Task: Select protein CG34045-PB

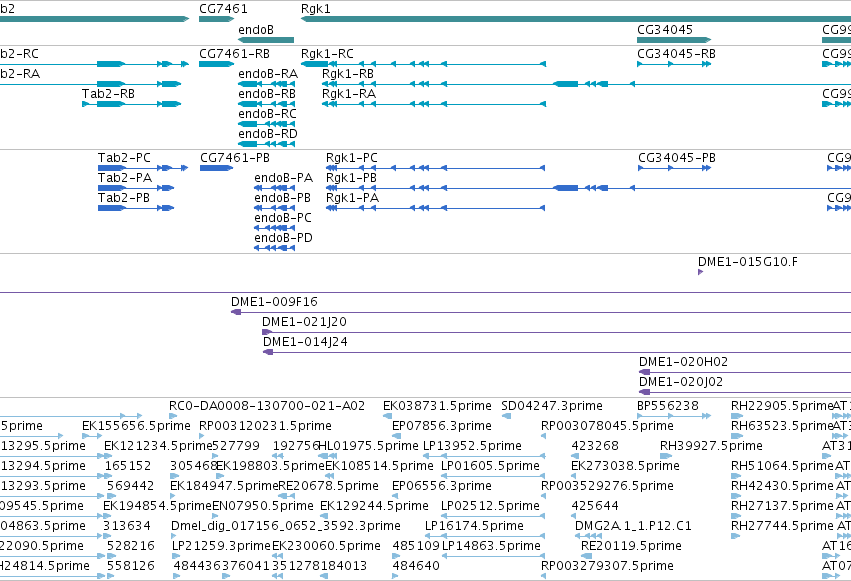Action: pos(677,158)
